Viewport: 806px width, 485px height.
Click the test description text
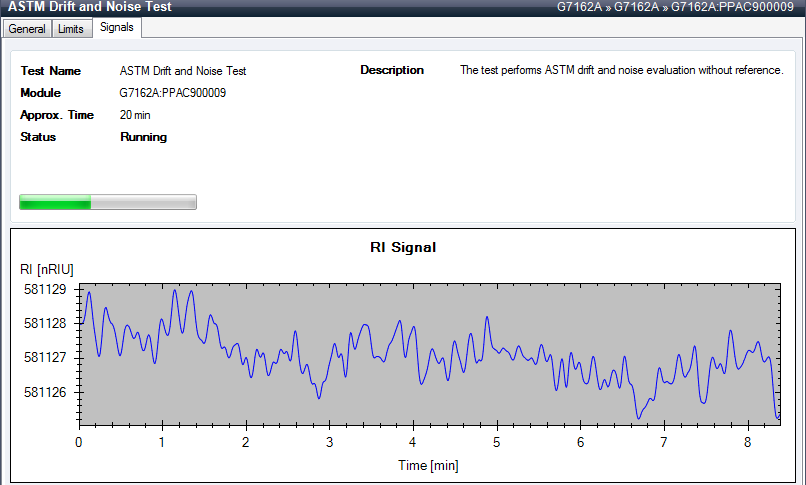click(621, 71)
